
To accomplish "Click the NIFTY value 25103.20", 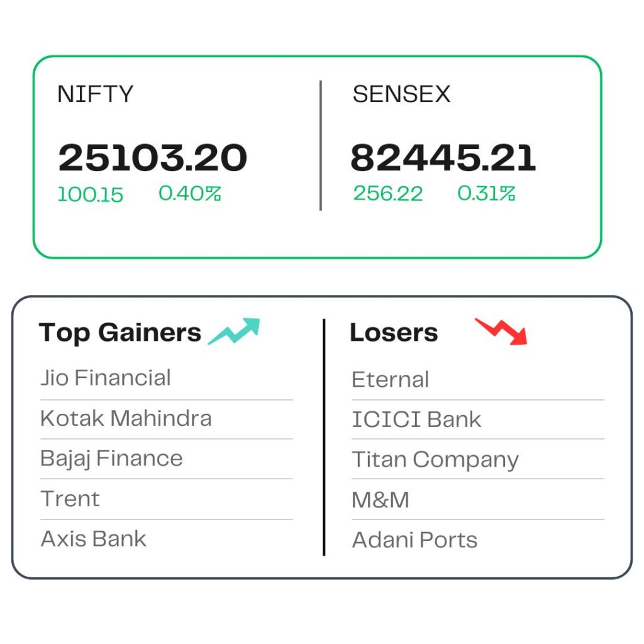I will click(x=152, y=158).
